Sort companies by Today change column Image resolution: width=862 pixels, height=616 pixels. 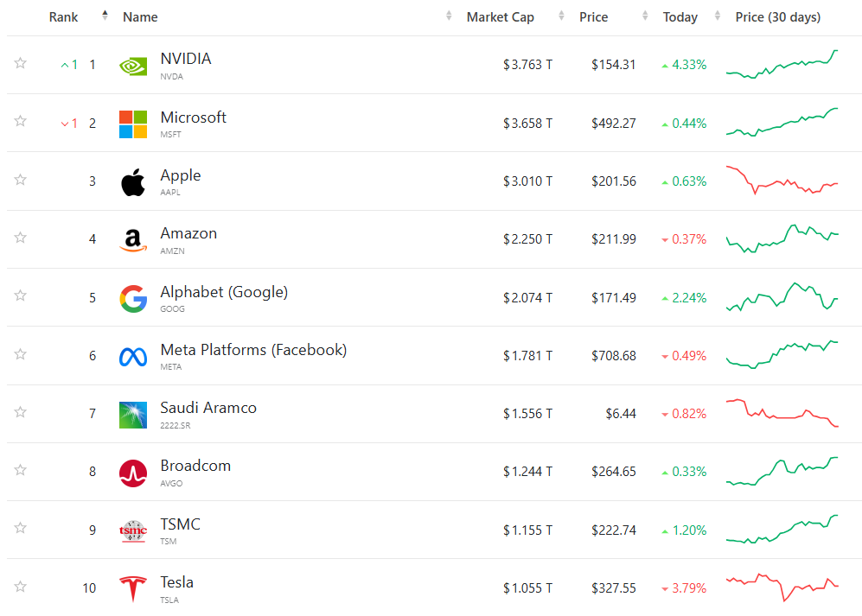(x=680, y=17)
